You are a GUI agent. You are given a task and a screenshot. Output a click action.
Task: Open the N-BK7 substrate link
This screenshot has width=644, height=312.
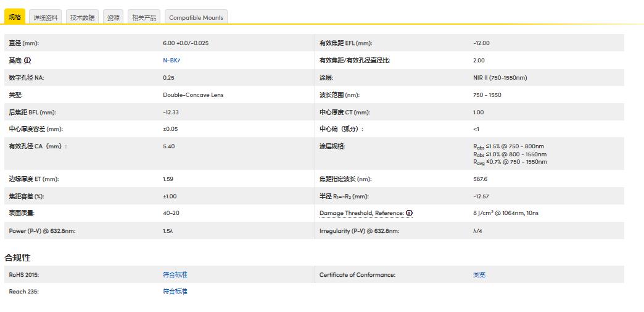pyautogui.click(x=171, y=61)
